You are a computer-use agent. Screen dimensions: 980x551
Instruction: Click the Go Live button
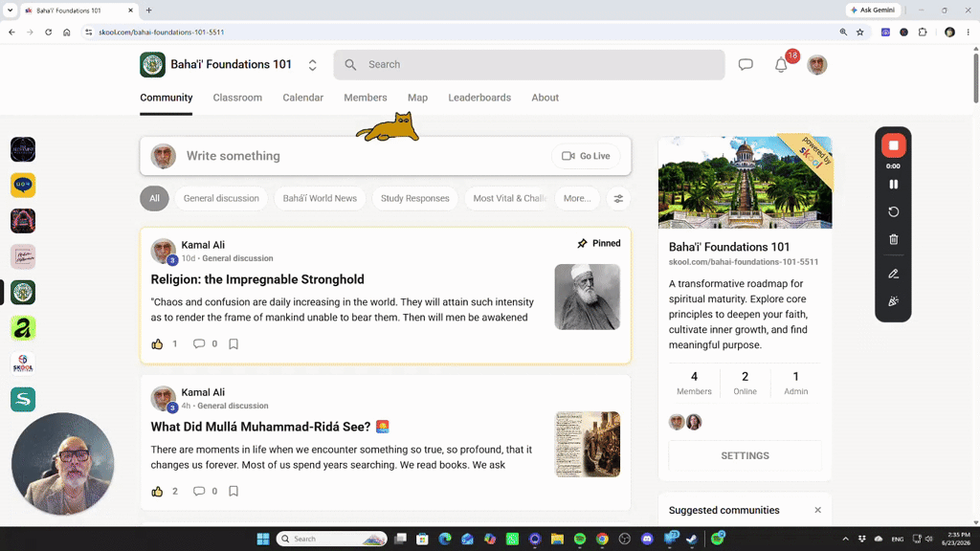pos(586,156)
